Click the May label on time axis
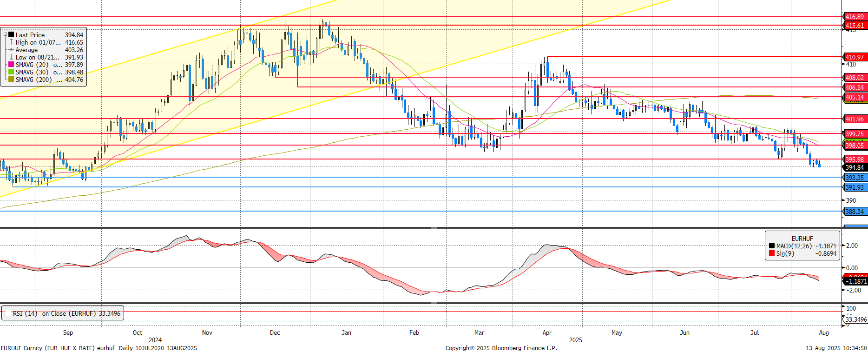 click(x=617, y=332)
